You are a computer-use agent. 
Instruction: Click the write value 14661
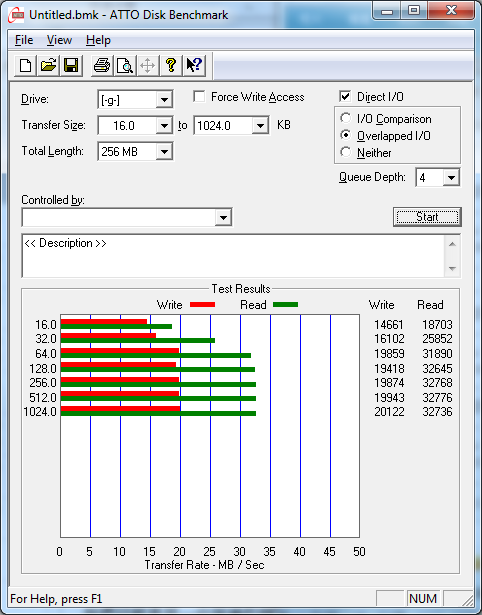(x=389, y=325)
